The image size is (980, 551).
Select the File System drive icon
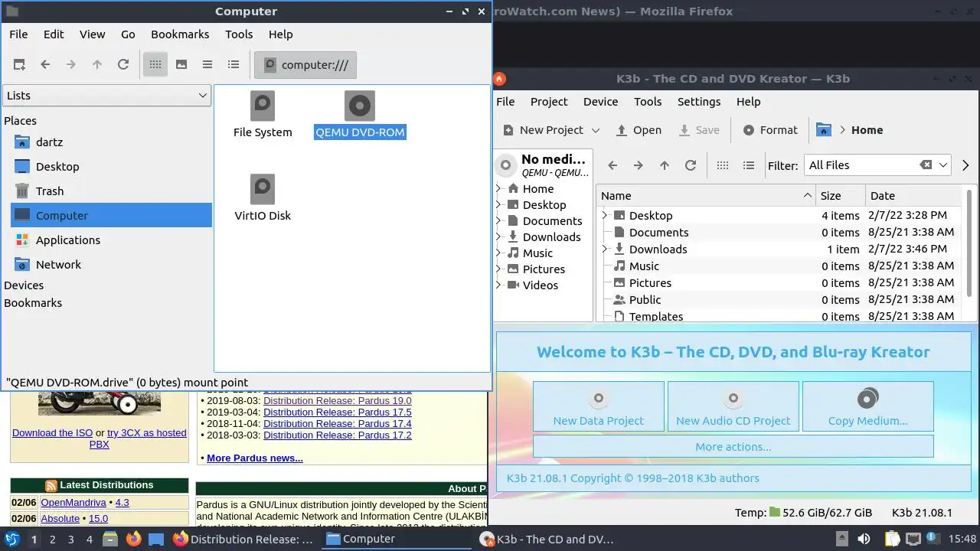(x=263, y=116)
